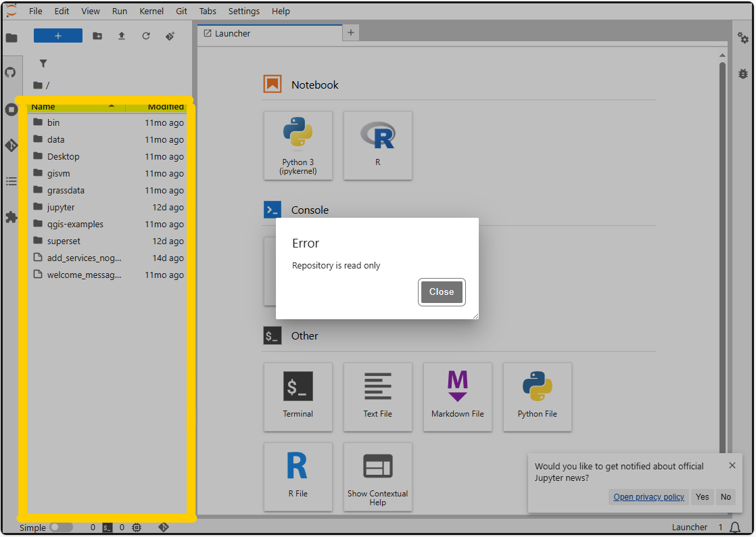Click Show Contextual Help card
This screenshot has height=537, width=756.
pos(378,477)
